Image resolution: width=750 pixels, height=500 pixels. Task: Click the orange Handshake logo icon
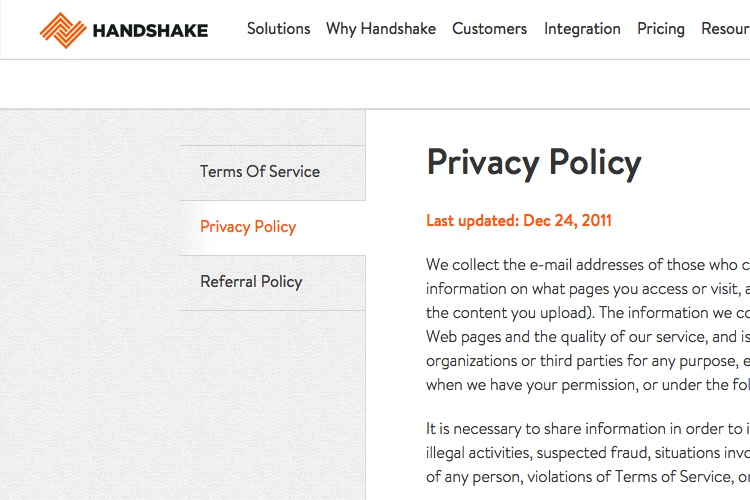pos(63,30)
